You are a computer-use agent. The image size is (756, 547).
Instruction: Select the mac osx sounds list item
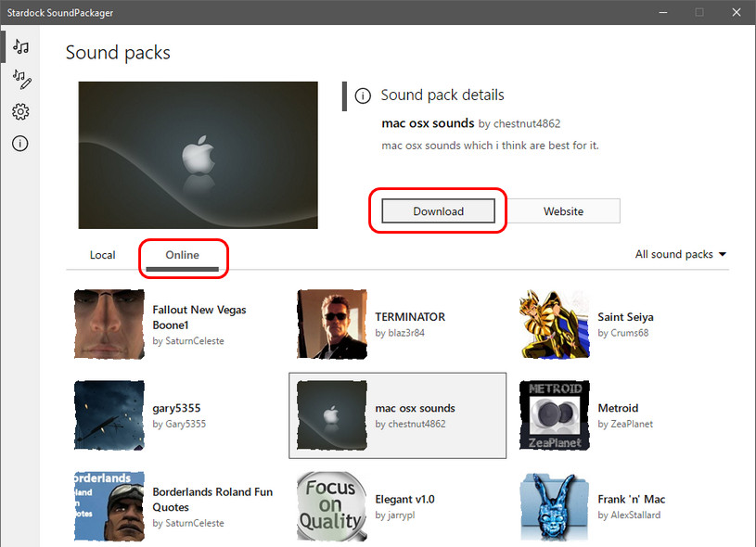(397, 415)
